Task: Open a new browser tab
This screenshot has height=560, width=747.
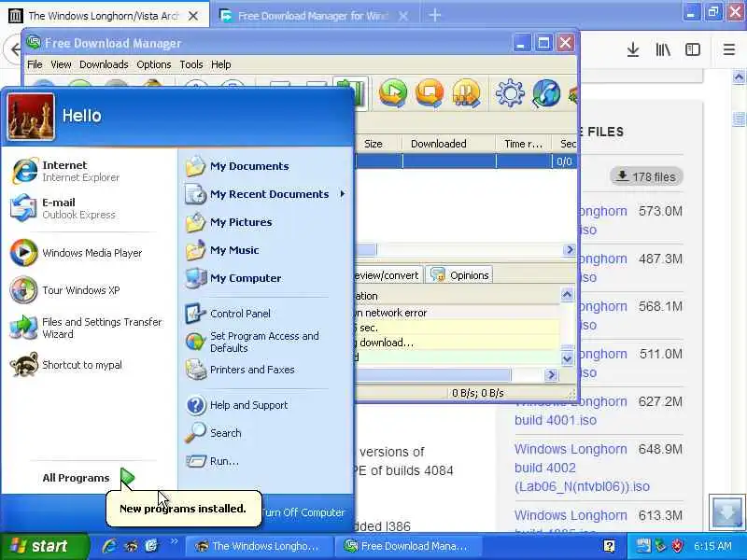Action: (x=434, y=15)
